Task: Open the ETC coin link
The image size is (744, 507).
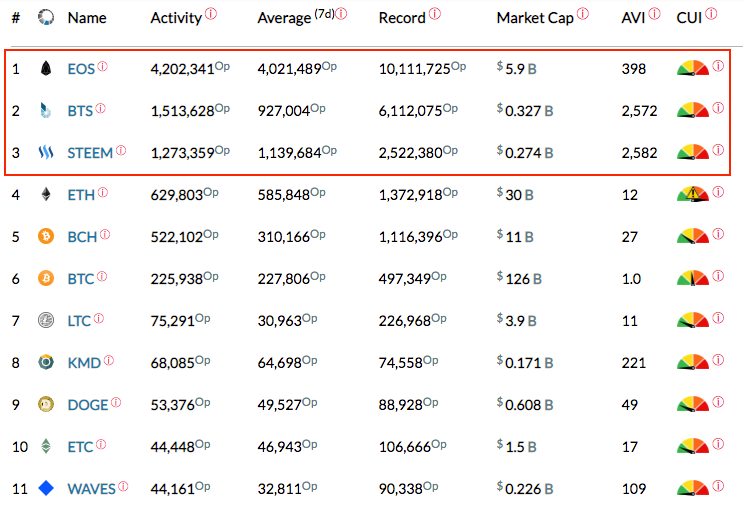Action: [80, 447]
